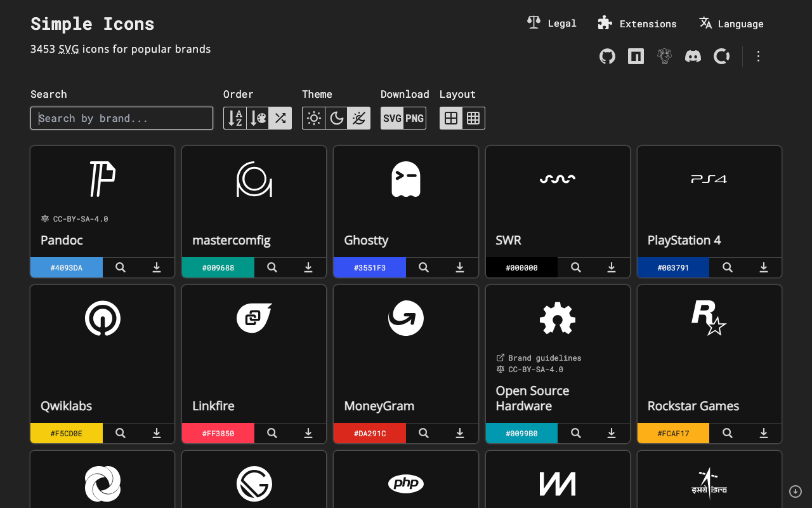Download the Rockstar Games icon

[x=764, y=433]
